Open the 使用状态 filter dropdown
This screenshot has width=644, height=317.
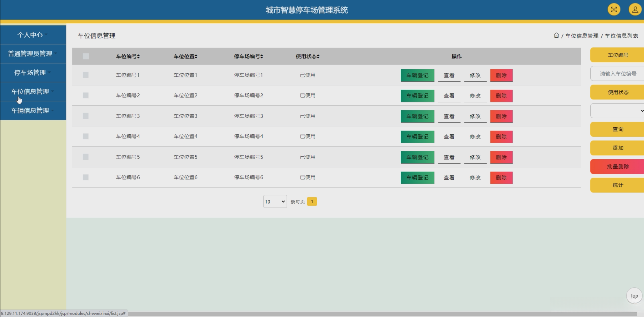(617, 111)
